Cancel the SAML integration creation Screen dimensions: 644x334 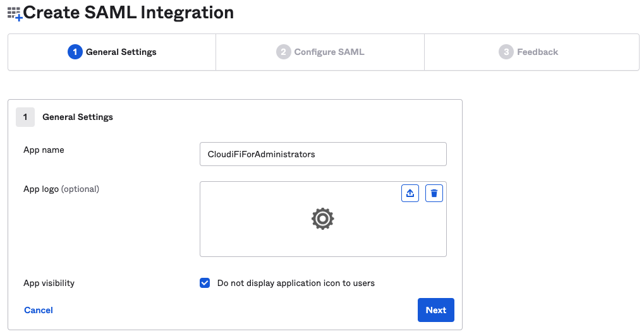pyautogui.click(x=38, y=310)
